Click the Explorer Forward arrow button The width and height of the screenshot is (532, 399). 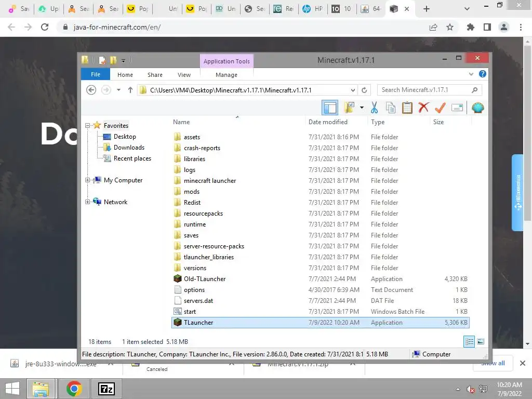106,90
